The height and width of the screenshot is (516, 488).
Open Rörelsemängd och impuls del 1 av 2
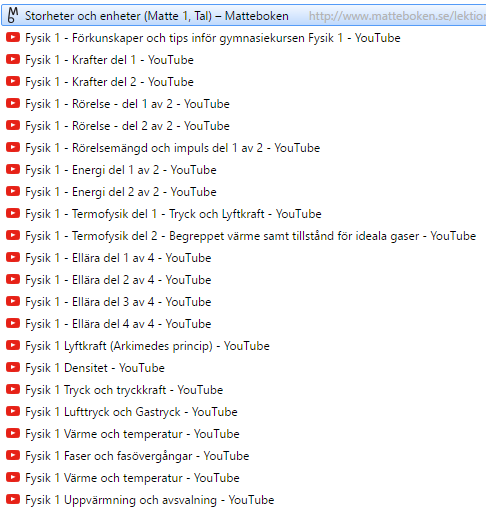(x=173, y=148)
